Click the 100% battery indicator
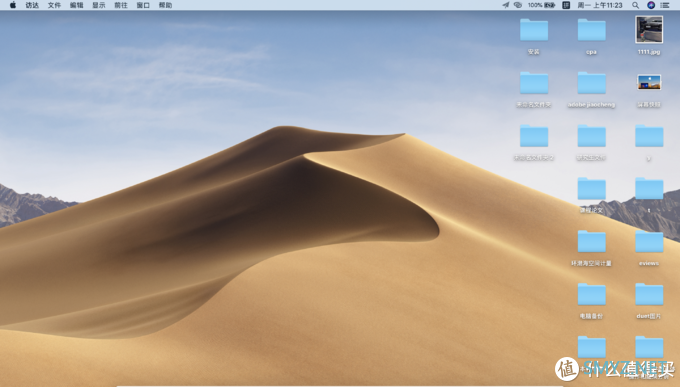 [541, 5]
